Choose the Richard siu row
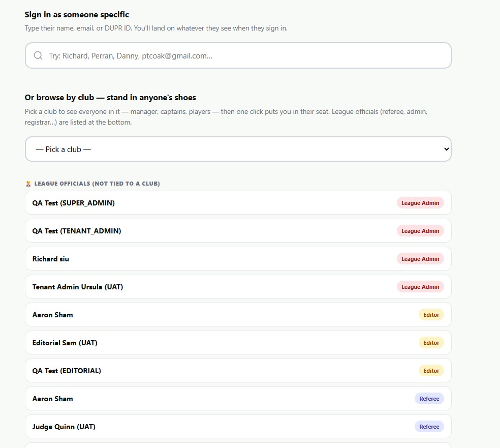This screenshot has width=500, height=448. point(238,259)
